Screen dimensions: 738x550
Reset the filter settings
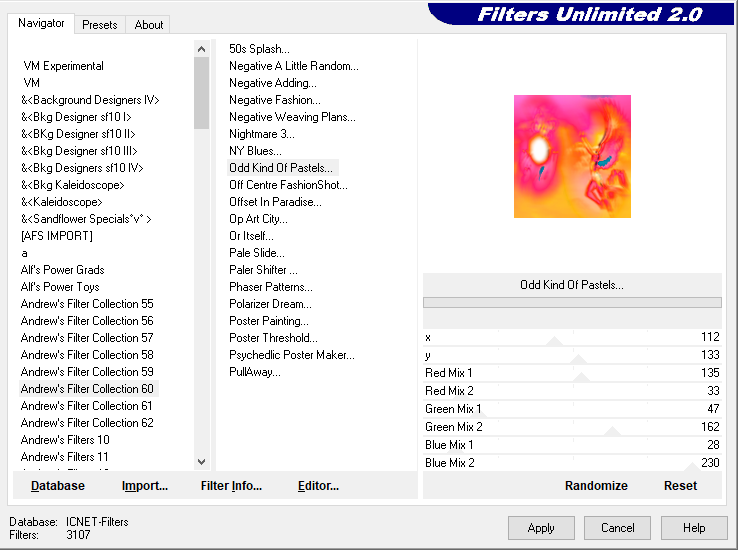pos(680,486)
